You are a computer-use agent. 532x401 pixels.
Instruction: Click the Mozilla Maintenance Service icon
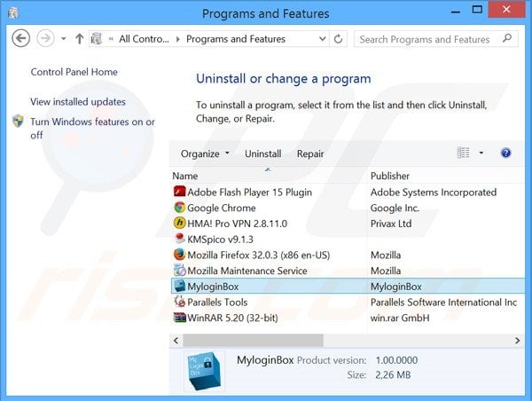tap(179, 270)
